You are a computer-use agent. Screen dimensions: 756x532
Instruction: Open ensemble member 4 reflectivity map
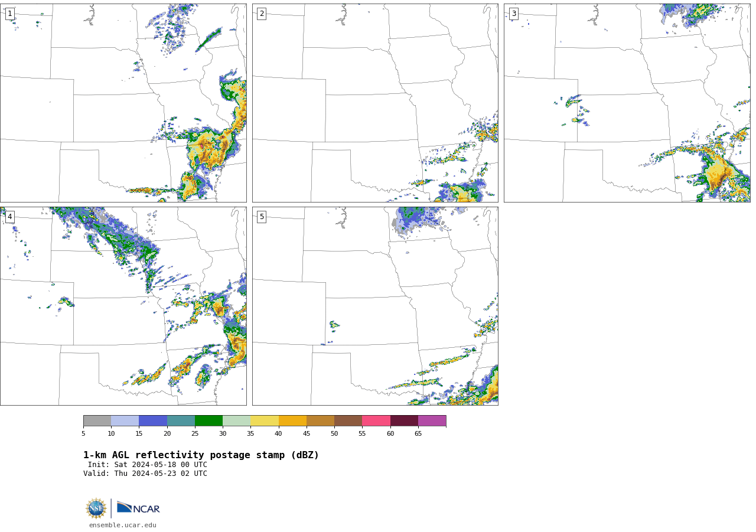pyautogui.click(x=123, y=306)
